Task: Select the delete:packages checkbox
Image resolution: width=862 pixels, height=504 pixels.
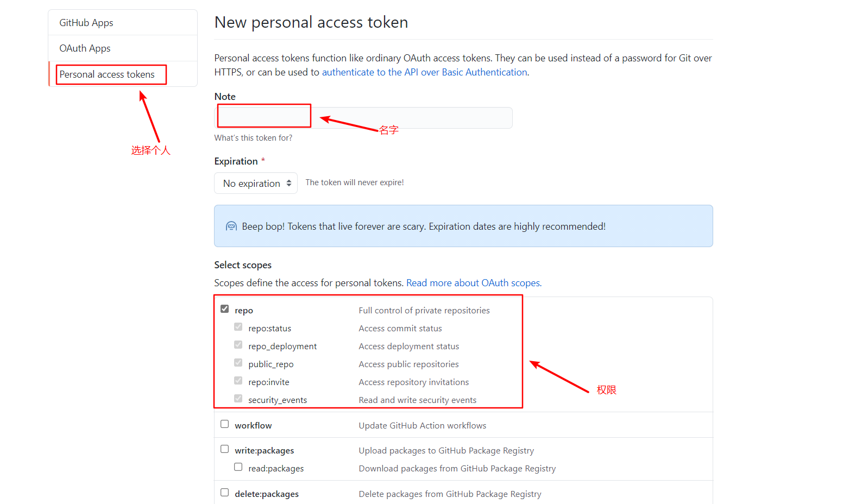Action: pos(225,493)
